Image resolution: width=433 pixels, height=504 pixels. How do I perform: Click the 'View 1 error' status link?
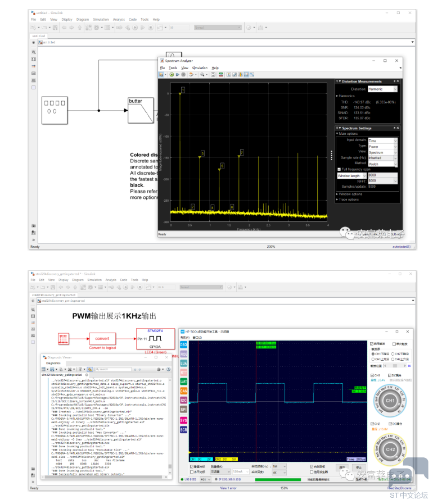point(228,488)
